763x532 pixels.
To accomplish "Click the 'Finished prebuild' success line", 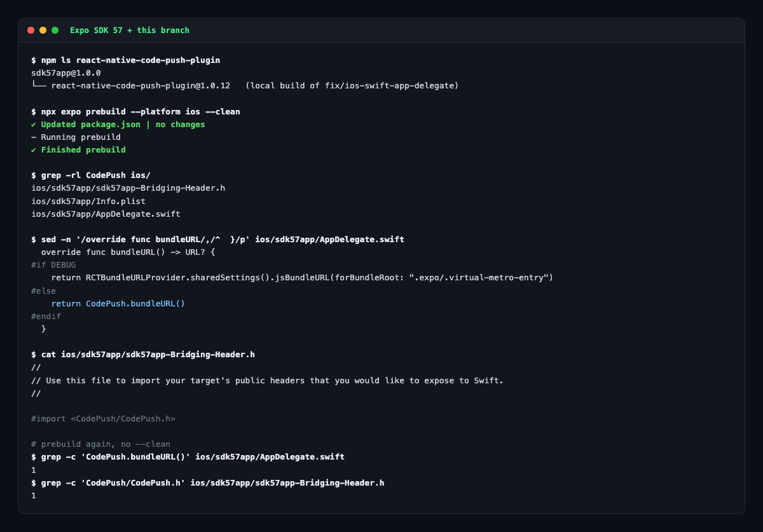I will coord(78,149).
